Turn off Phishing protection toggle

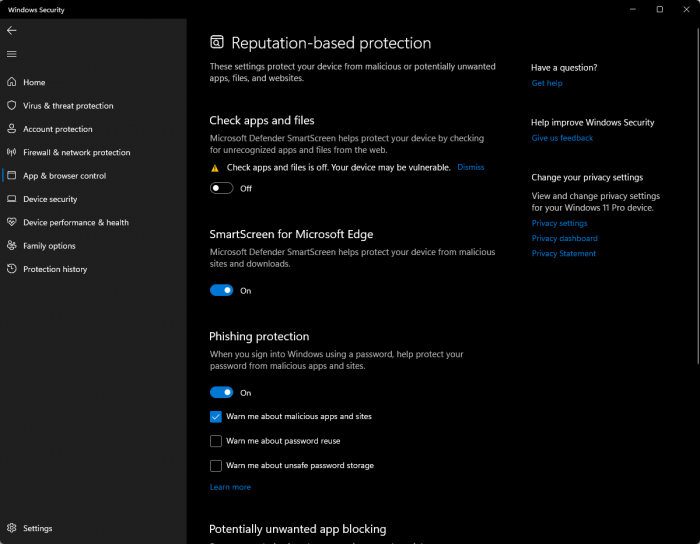221,393
